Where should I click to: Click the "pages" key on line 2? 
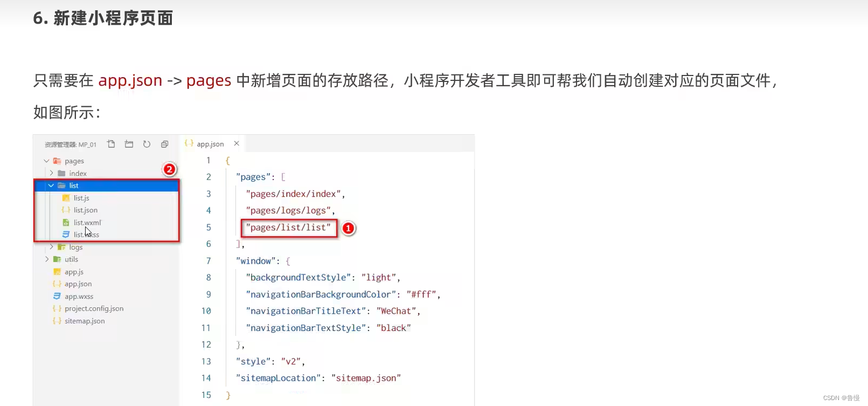[253, 177]
